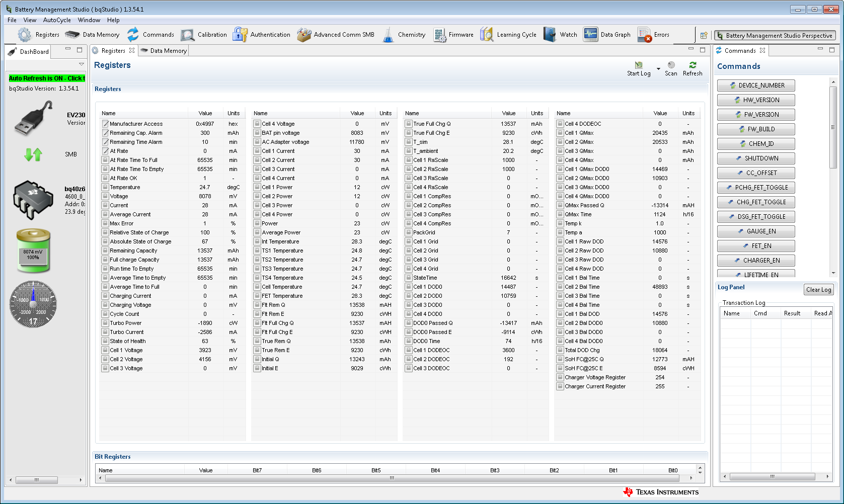Click the CHEM_ID command button
The height and width of the screenshot is (504, 844).
click(756, 144)
